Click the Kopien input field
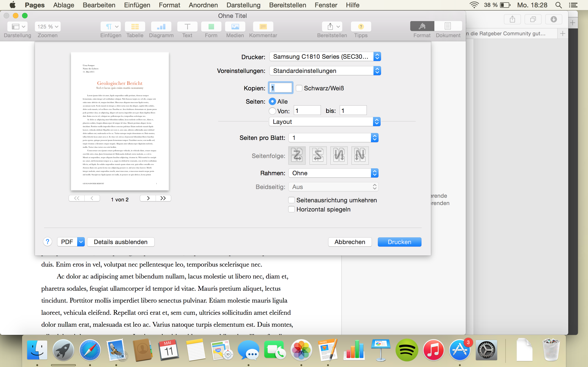Viewport: 588px width, 367px height. coord(280,88)
